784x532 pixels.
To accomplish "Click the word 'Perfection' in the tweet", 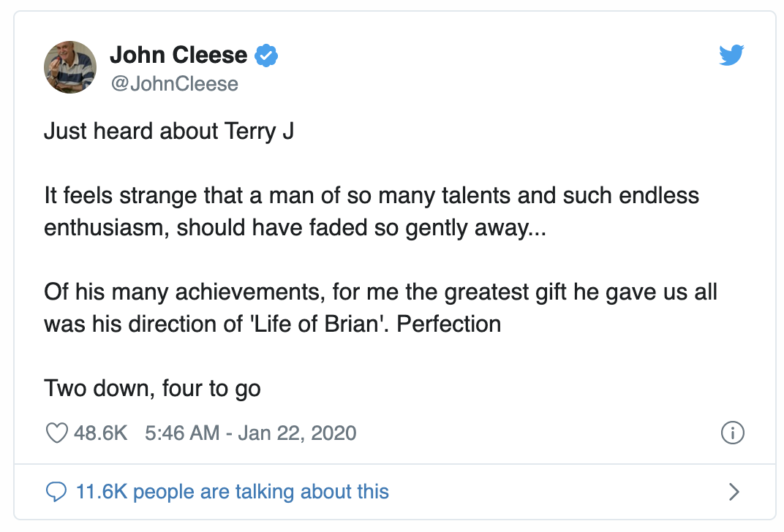I will pyautogui.click(x=449, y=324).
